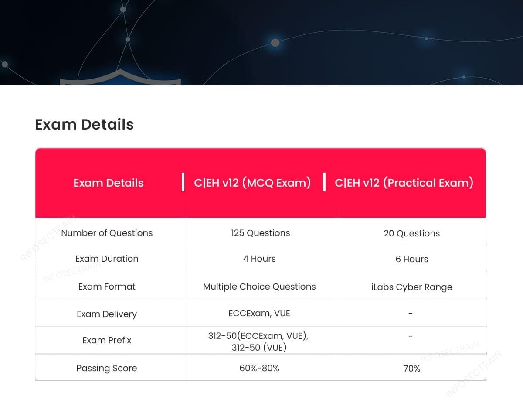Click the "312-50(ECCExam, VUE), 312-50 (VUE)" cell
This screenshot has height=420, width=523.
coord(259,341)
